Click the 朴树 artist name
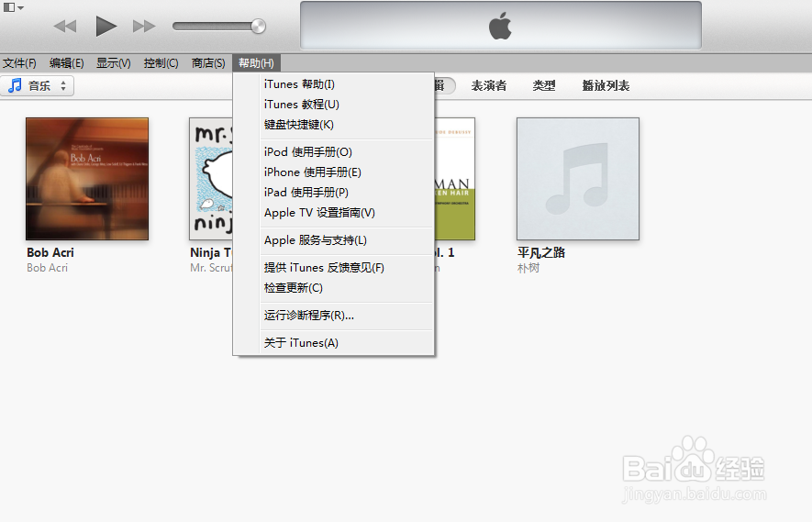The width and height of the screenshot is (812, 522). (x=528, y=268)
